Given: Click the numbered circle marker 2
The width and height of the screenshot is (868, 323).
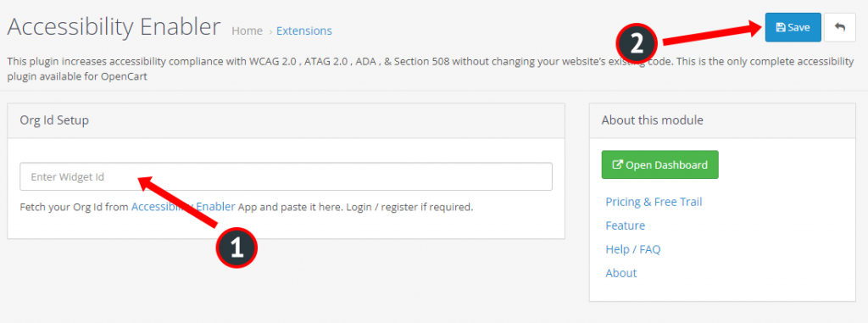Looking at the screenshot, I should [637, 44].
